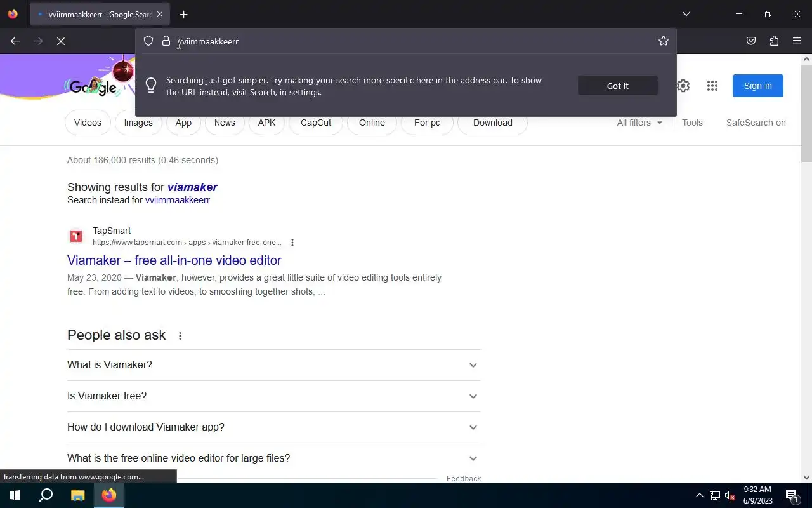This screenshot has width=812, height=508.
Task: Open Viamaker free all-in-one video editor
Action: [174, 260]
